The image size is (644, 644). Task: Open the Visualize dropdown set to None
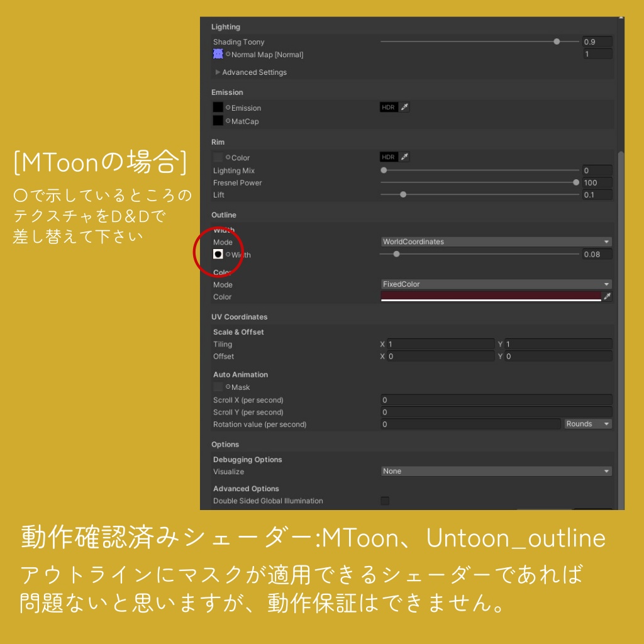(x=496, y=471)
